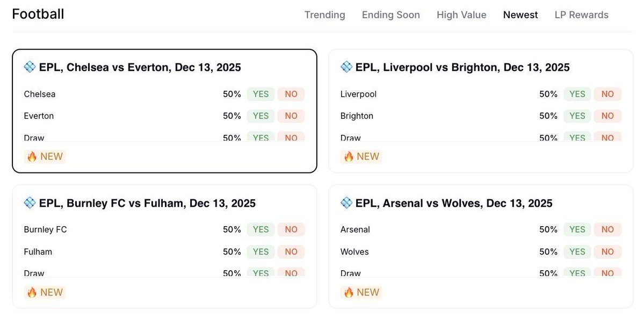
Task: Click diamond icon beside Burnley FC vs Fulham
Action: pyautogui.click(x=30, y=203)
